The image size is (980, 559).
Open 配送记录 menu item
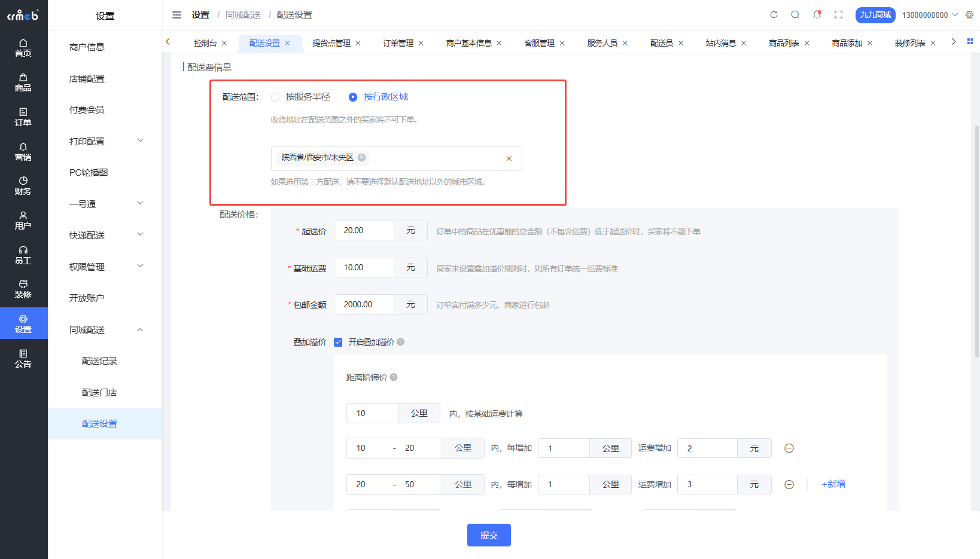tap(99, 361)
